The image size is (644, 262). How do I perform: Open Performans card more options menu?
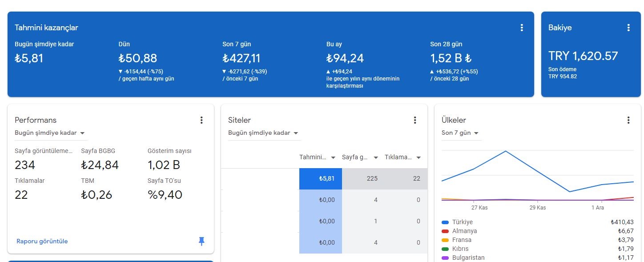tap(201, 120)
